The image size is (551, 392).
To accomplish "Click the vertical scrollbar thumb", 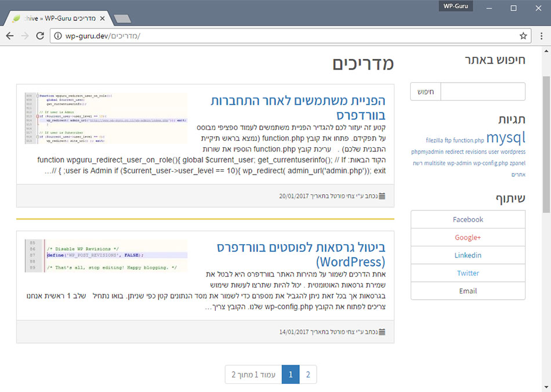I will 546,144.
